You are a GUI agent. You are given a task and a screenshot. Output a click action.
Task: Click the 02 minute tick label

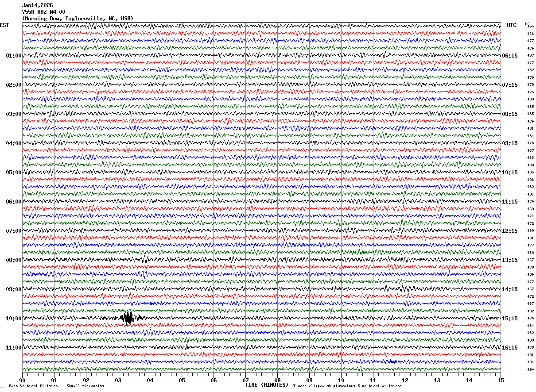point(86,380)
